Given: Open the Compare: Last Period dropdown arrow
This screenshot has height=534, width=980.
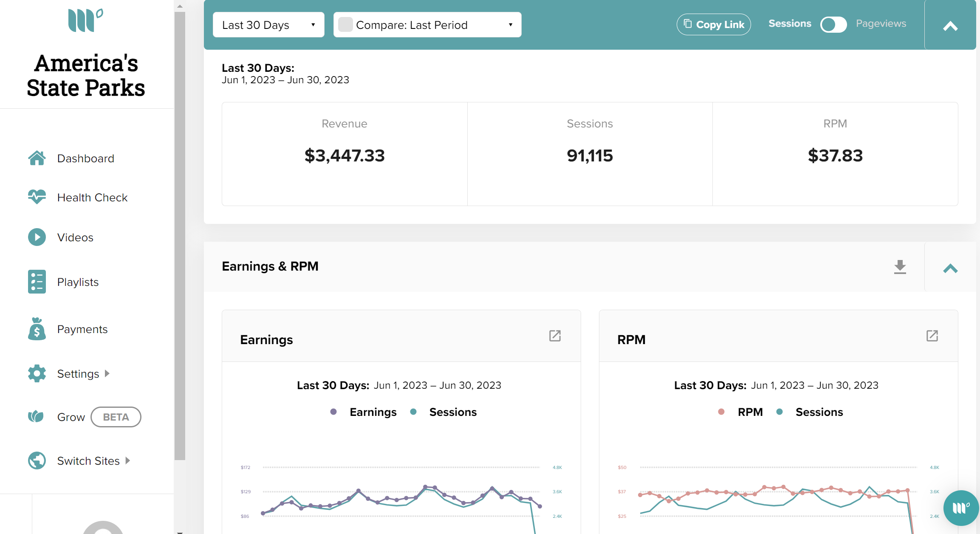Looking at the screenshot, I should (511, 25).
